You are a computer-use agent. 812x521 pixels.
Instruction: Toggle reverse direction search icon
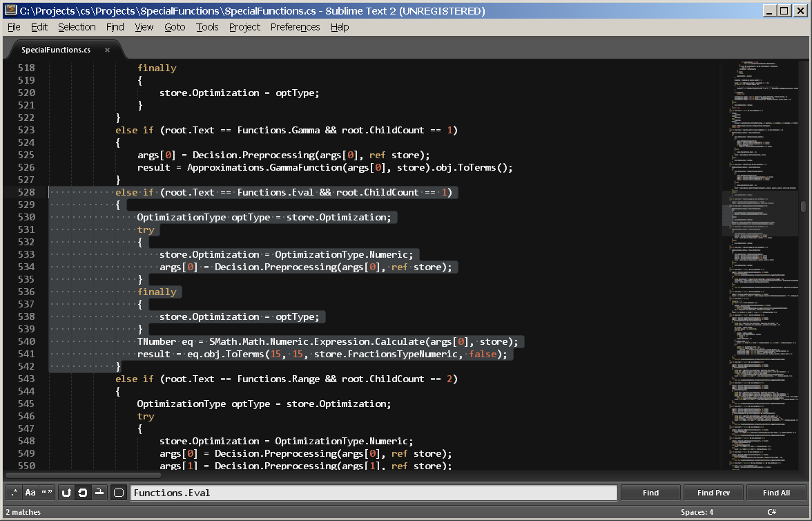(66, 493)
